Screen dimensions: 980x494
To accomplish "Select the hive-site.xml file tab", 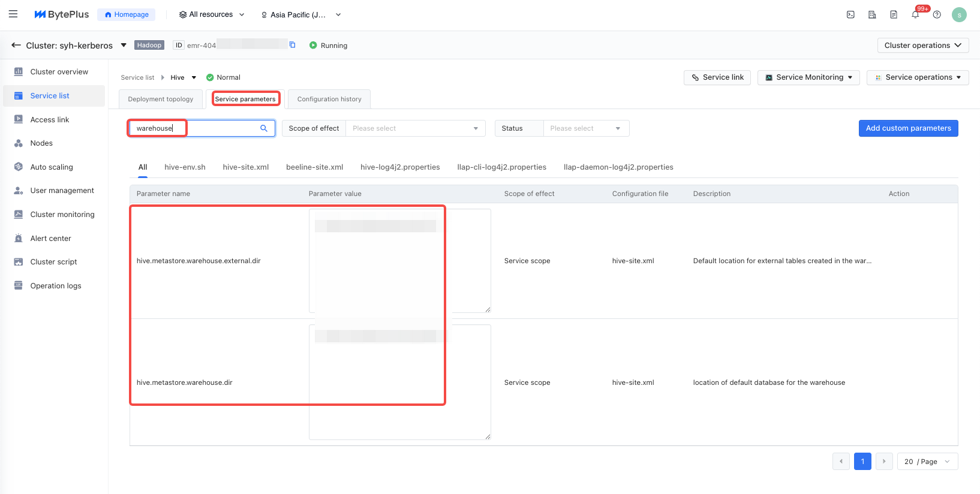I will coord(245,167).
